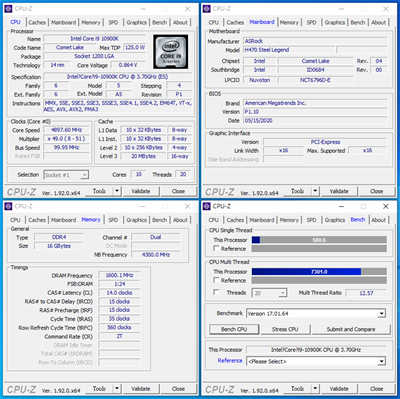The height and width of the screenshot is (399, 400).
Task: Expand Tools dropdown arrow in Bench window
Action: (x=315, y=389)
